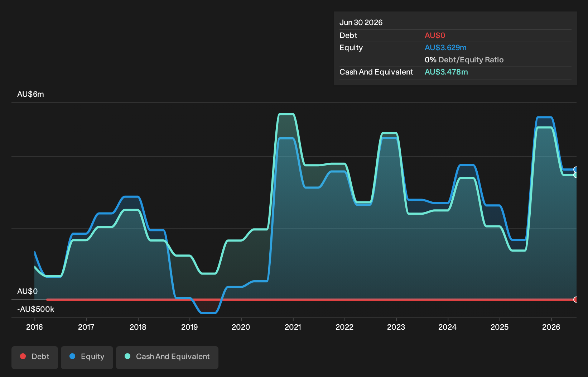Viewport: 588px width, 377px height.
Task: Click the 2025 x-axis label
Action: (x=500, y=327)
